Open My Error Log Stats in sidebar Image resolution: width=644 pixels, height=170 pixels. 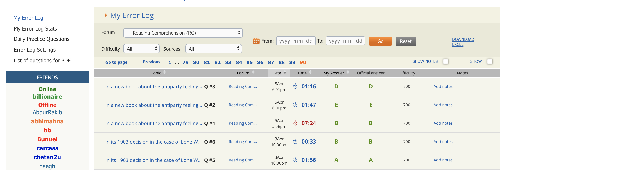click(x=35, y=29)
